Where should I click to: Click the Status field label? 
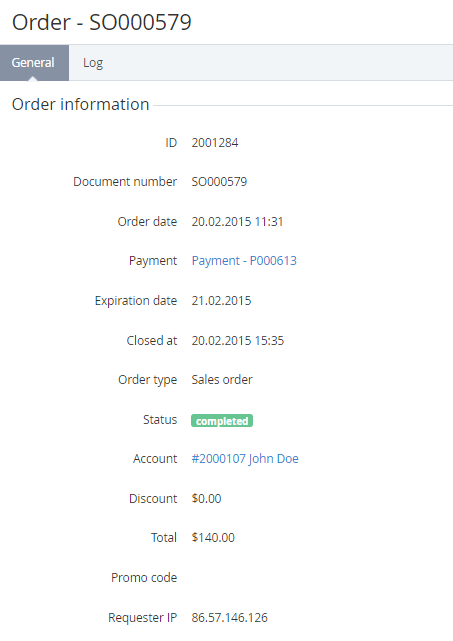(160, 419)
